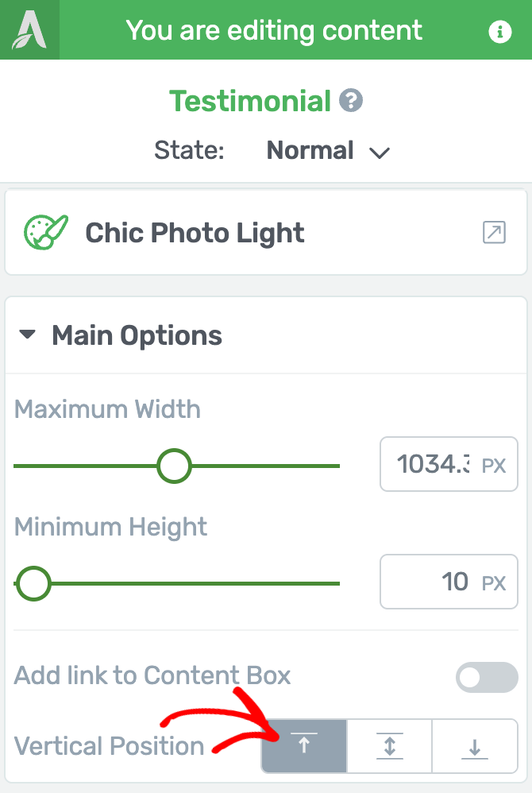The height and width of the screenshot is (793, 532).
Task: Collapse the Main Options section
Action: 27,335
